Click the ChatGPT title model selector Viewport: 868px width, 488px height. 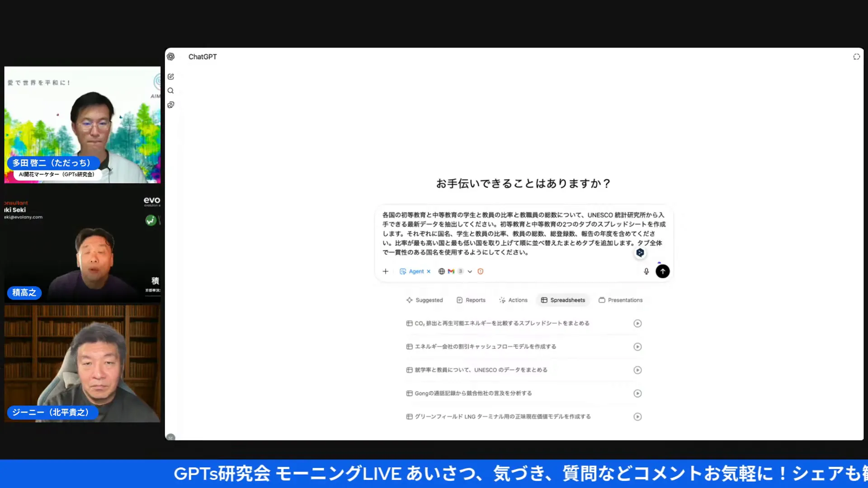coord(203,57)
